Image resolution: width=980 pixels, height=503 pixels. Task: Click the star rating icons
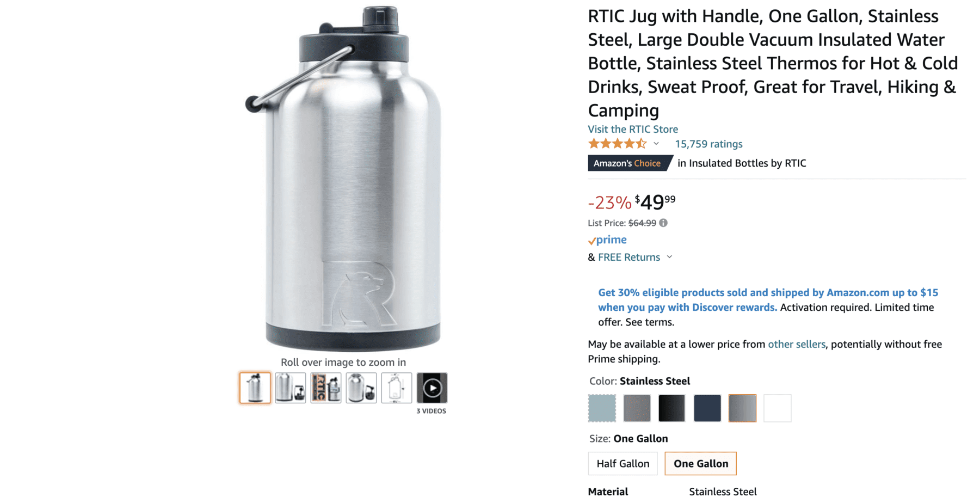click(618, 144)
